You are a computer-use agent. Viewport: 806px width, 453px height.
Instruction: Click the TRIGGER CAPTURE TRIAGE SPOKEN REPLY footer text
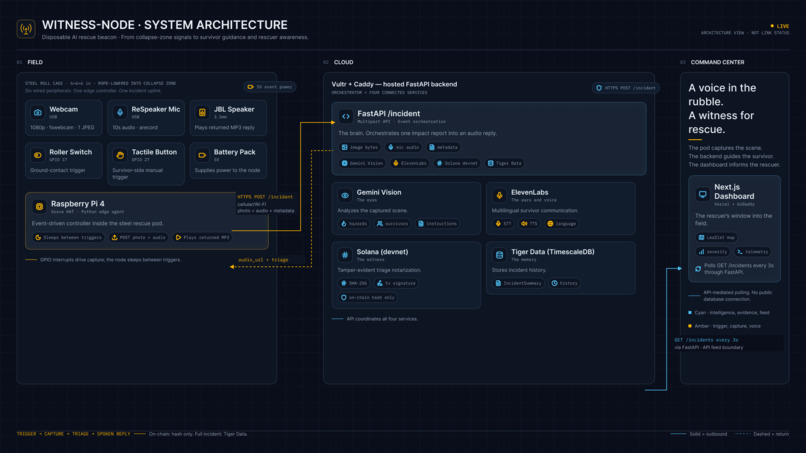coord(74,434)
